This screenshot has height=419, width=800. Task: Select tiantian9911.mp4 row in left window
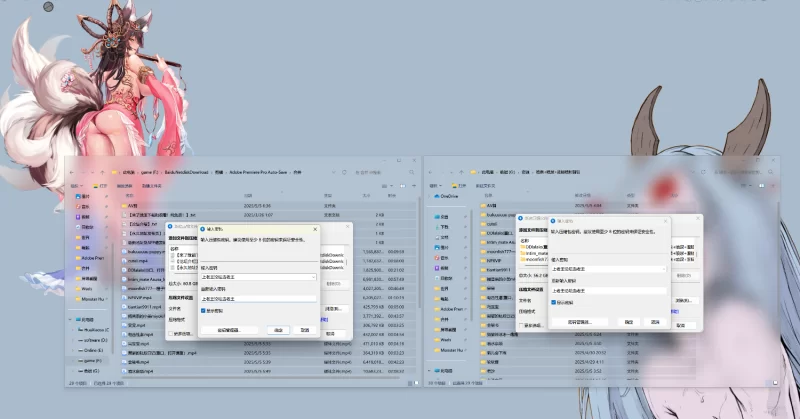[268, 307]
